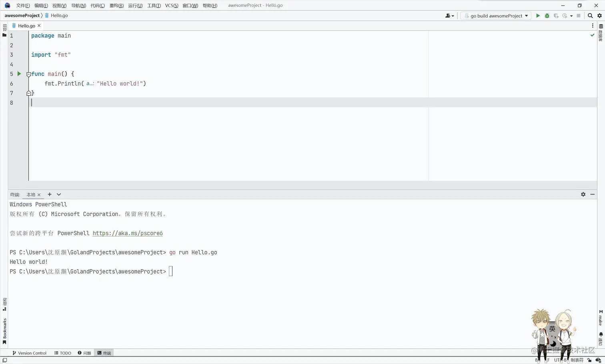Close the Hello.go editor tab
The width and height of the screenshot is (605, 364).
coord(39,26)
